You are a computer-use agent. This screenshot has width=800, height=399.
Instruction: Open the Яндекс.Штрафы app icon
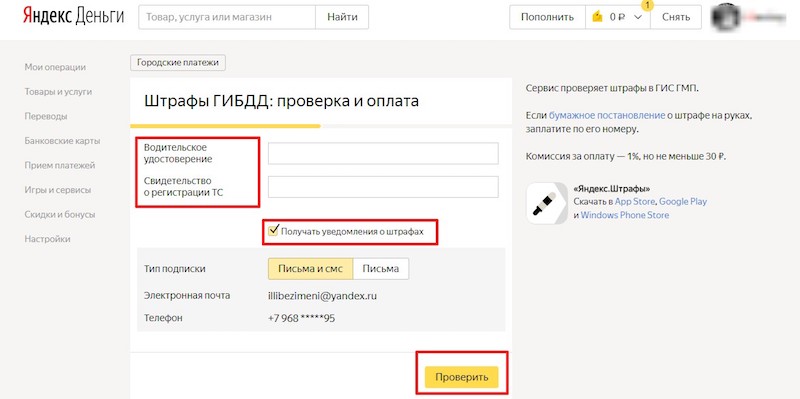pos(547,203)
